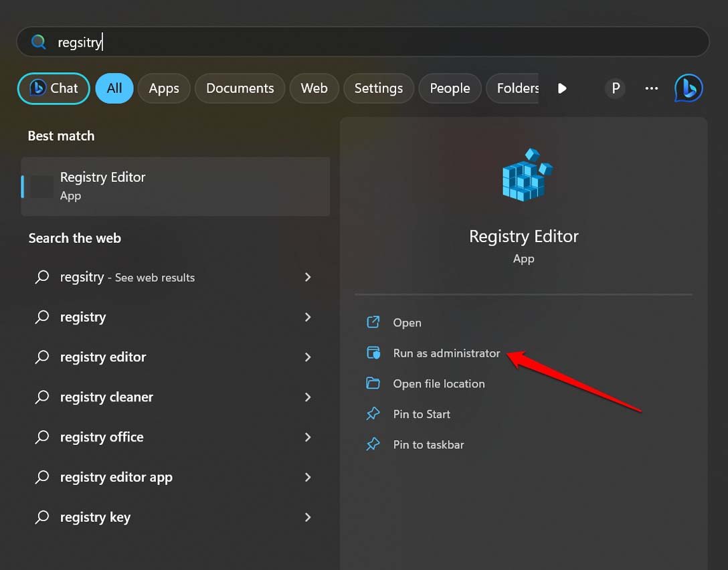Expand the 'registry cleaner' suggestion chevron

(308, 397)
